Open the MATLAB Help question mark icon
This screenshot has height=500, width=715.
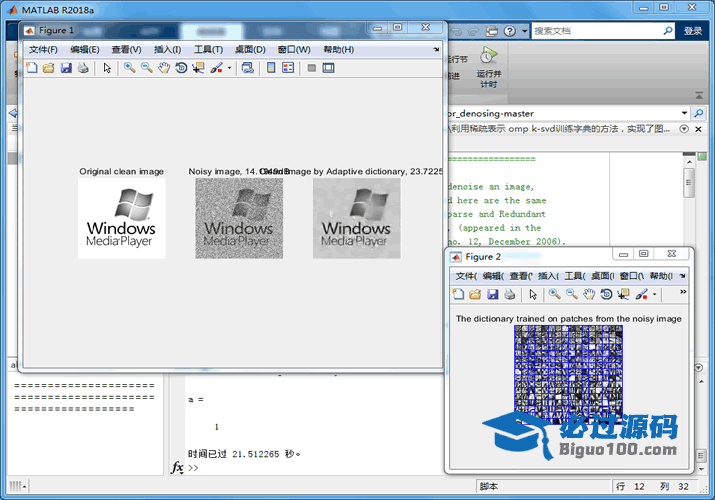(510, 31)
